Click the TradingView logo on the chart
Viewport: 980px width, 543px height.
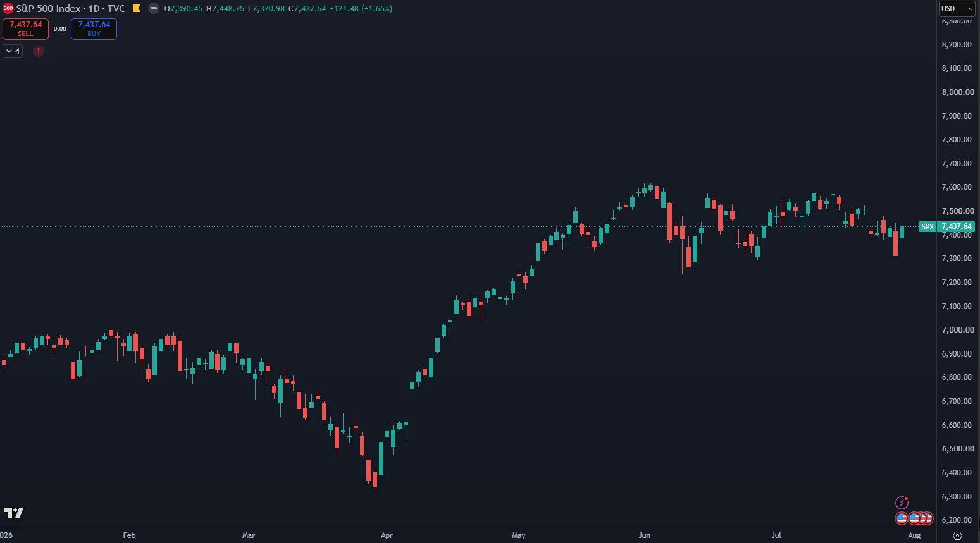(x=14, y=513)
